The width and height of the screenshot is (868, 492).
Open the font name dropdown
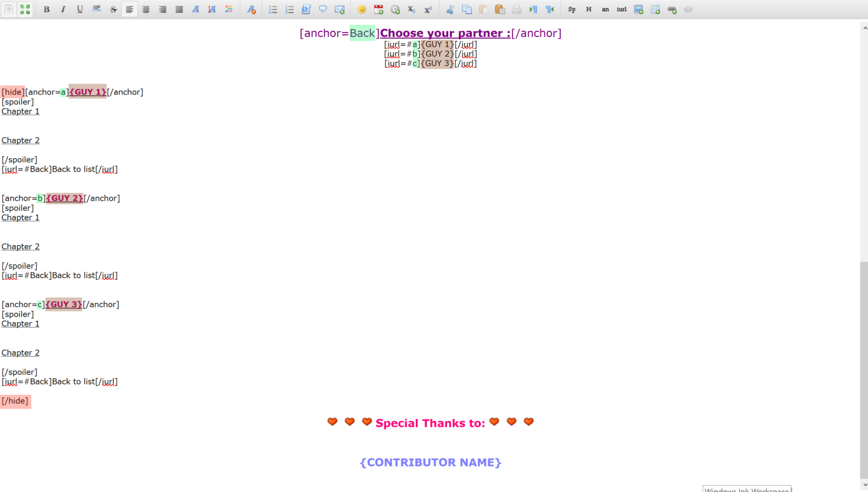click(x=195, y=9)
